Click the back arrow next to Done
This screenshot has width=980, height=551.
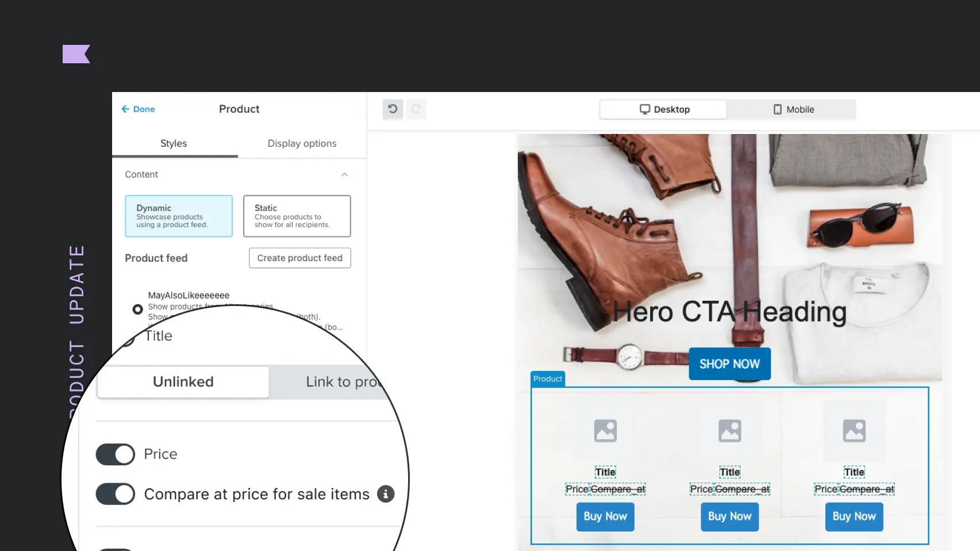[x=125, y=109]
